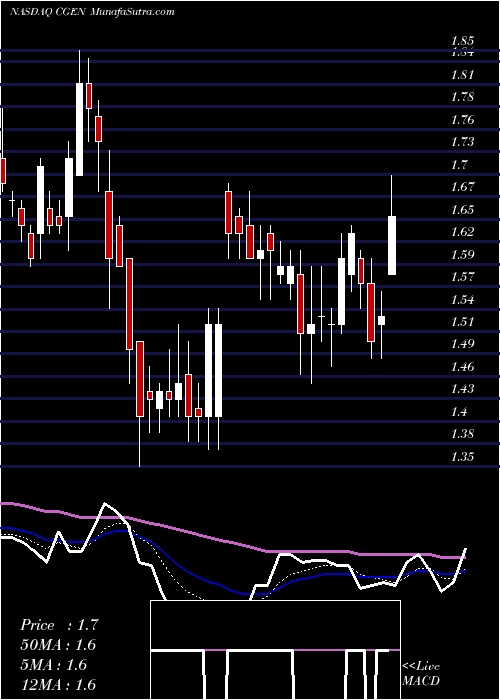Click the tallest white candle near 1.81
Screen dimensions: 500x700
(x=79, y=129)
